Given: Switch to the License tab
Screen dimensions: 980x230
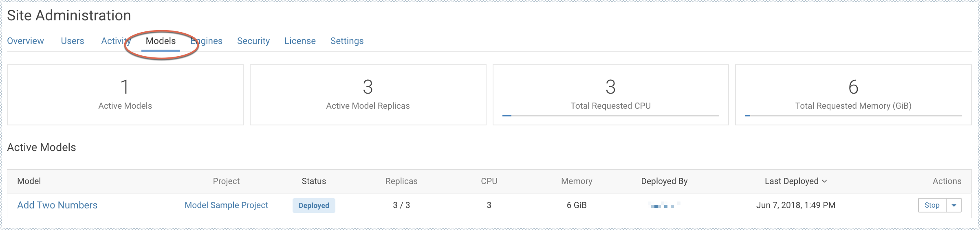Looking at the screenshot, I should click(x=300, y=41).
